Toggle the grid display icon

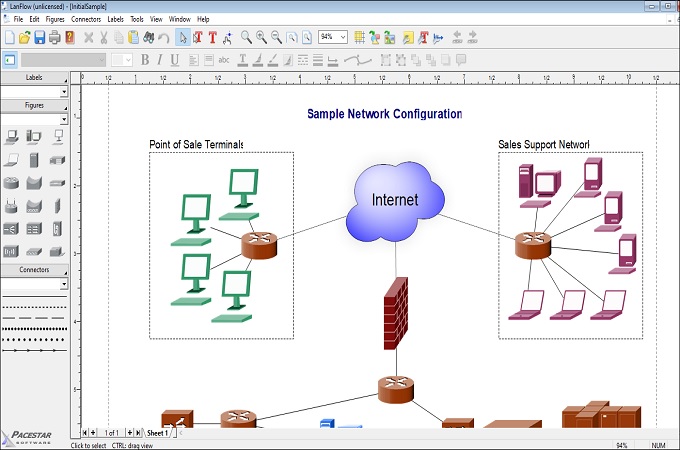tap(360, 38)
